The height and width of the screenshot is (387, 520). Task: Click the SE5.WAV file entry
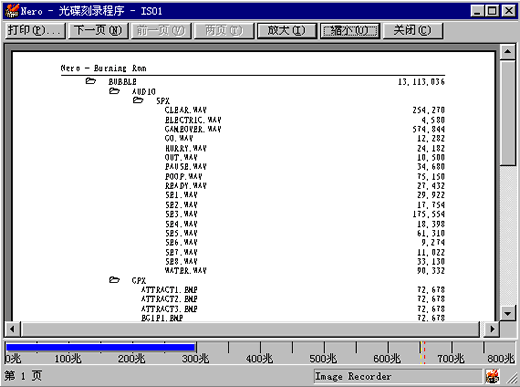[x=181, y=233]
